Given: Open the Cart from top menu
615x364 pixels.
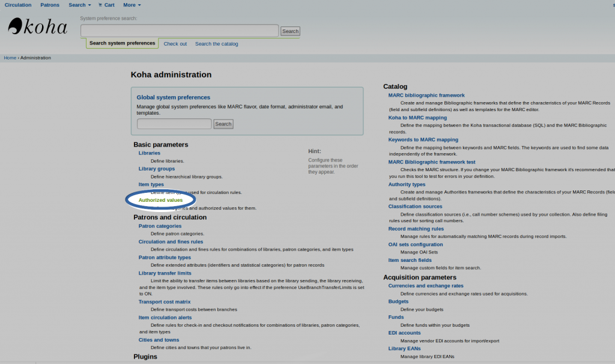Looking at the screenshot, I should click(106, 5).
